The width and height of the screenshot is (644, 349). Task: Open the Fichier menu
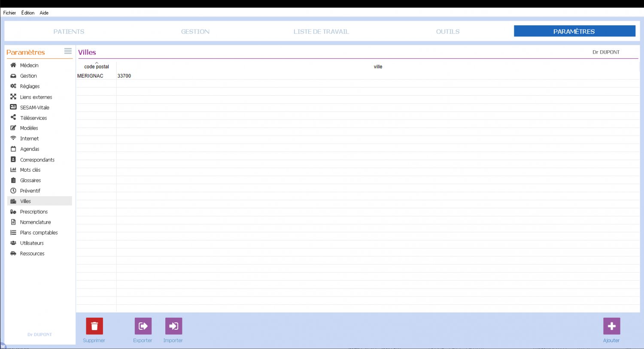[x=9, y=13]
